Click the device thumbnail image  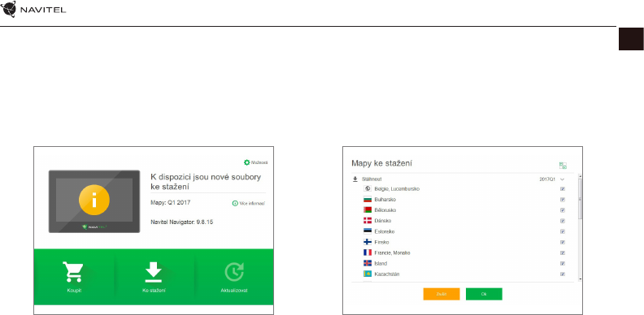pos(94,201)
